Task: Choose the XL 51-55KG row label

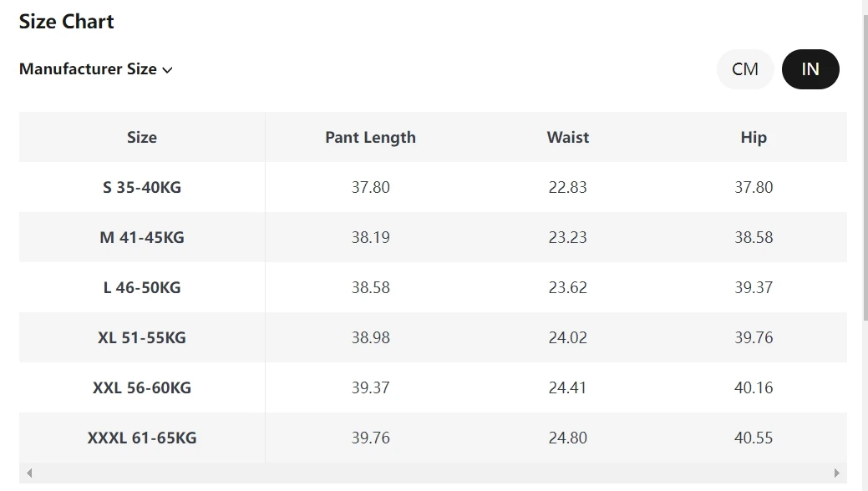Action: pos(142,337)
